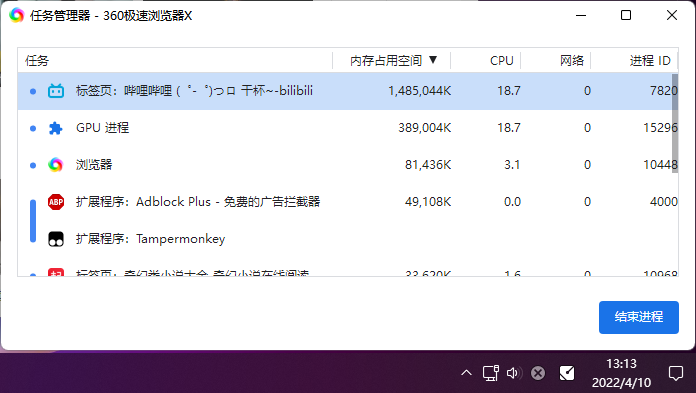This screenshot has height=393, width=696.
Task: Expand hidden system tray icons chevron
Action: point(466,373)
